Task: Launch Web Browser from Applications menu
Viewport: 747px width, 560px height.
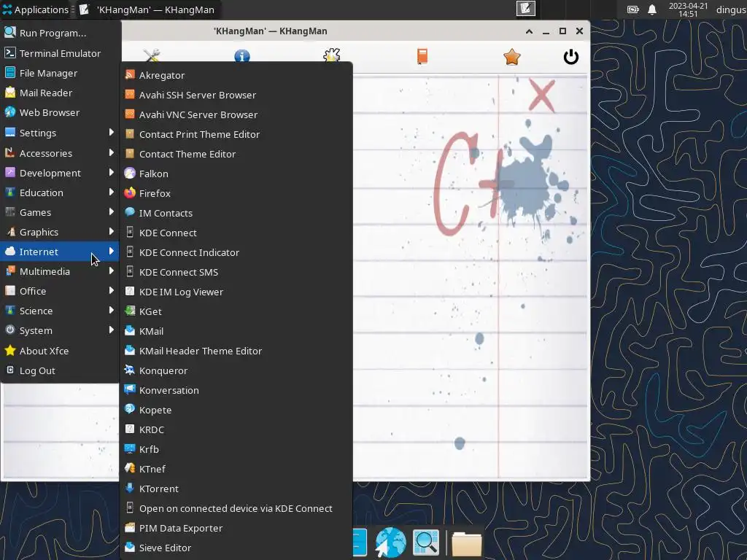Action: click(x=60, y=112)
